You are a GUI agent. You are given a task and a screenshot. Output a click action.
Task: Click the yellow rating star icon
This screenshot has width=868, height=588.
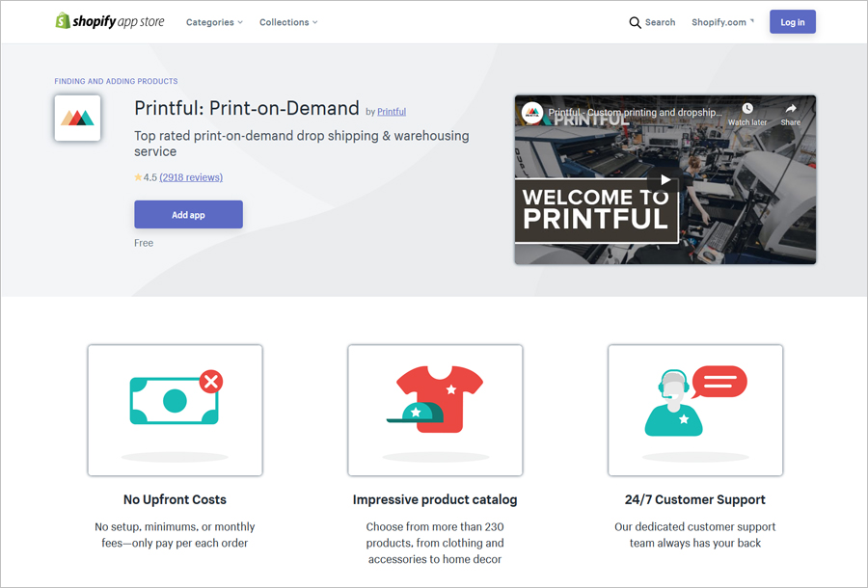(138, 177)
